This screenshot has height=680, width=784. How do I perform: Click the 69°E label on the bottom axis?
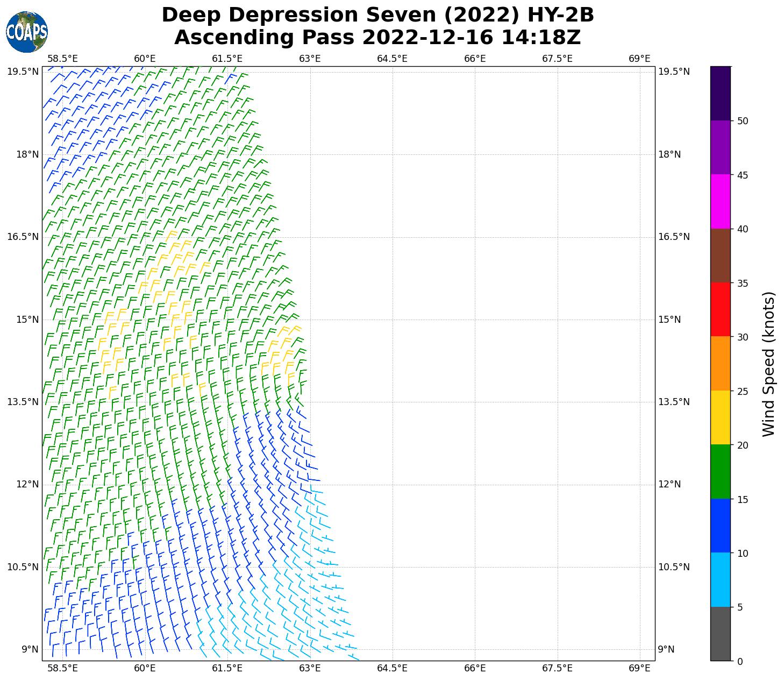click(x=639, y=668)
